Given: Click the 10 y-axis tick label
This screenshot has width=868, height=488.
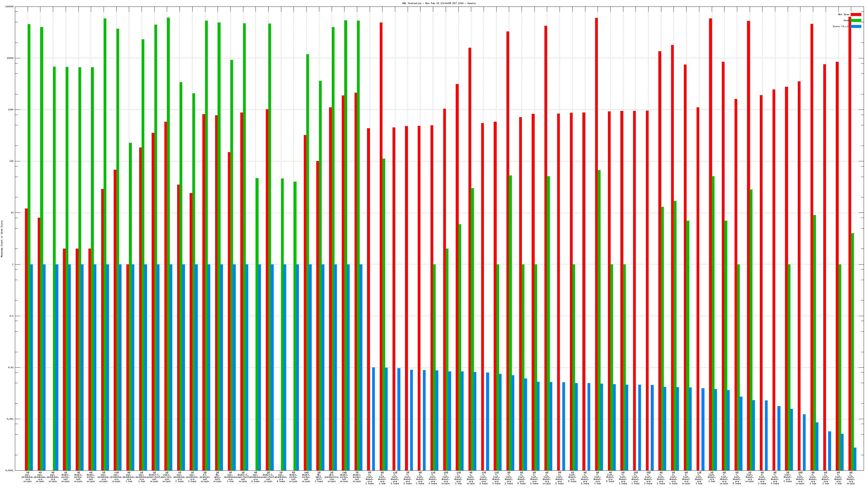Looking at the screenshot, I should pyautogui.click(x=12, y=213).
